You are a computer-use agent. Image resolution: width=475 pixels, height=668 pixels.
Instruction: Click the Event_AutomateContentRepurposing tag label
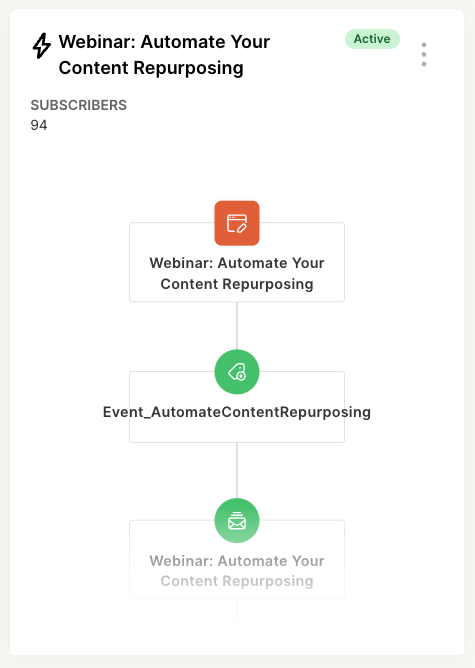click(237, 412)
